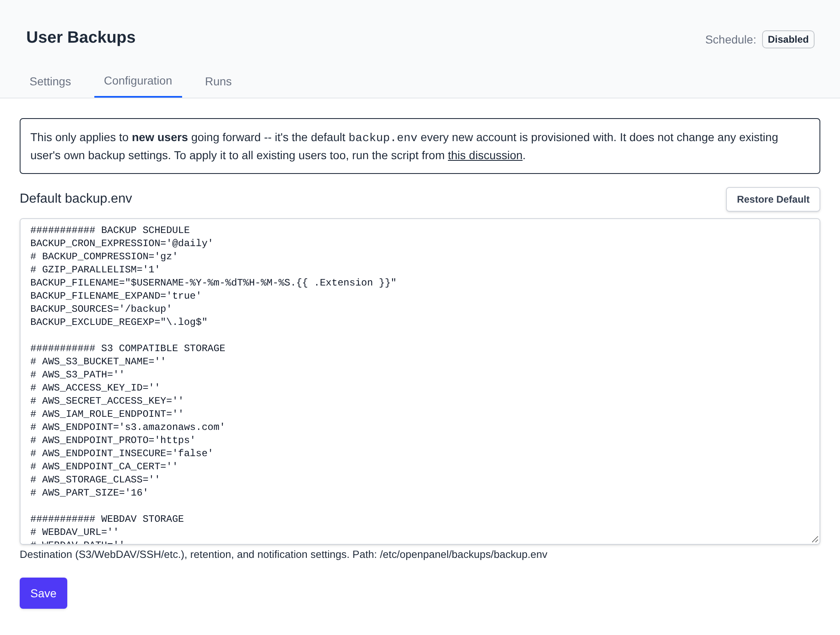
Task: Click the AWS_STORAGE_CLASS line
Action: (95, 480)
